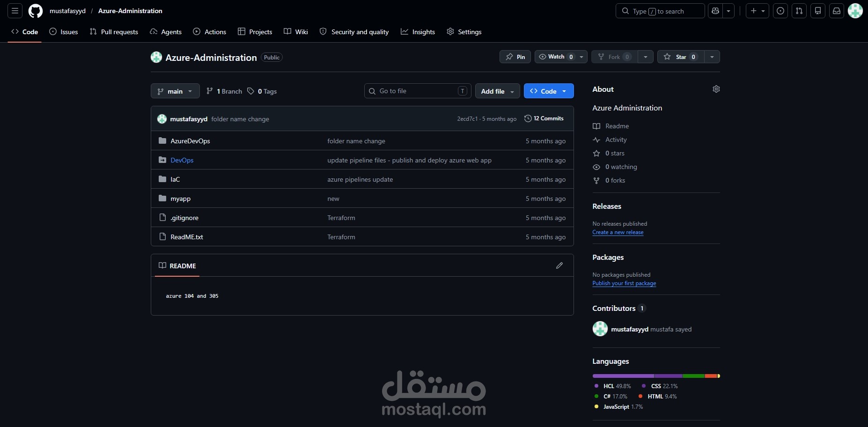Click the commit author avatar
Screen dimensions: 868x427
coord(162,119)
